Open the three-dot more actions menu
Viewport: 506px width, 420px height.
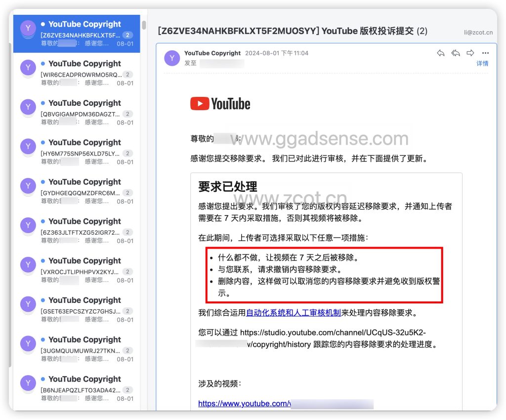click(x=485, y=53)
